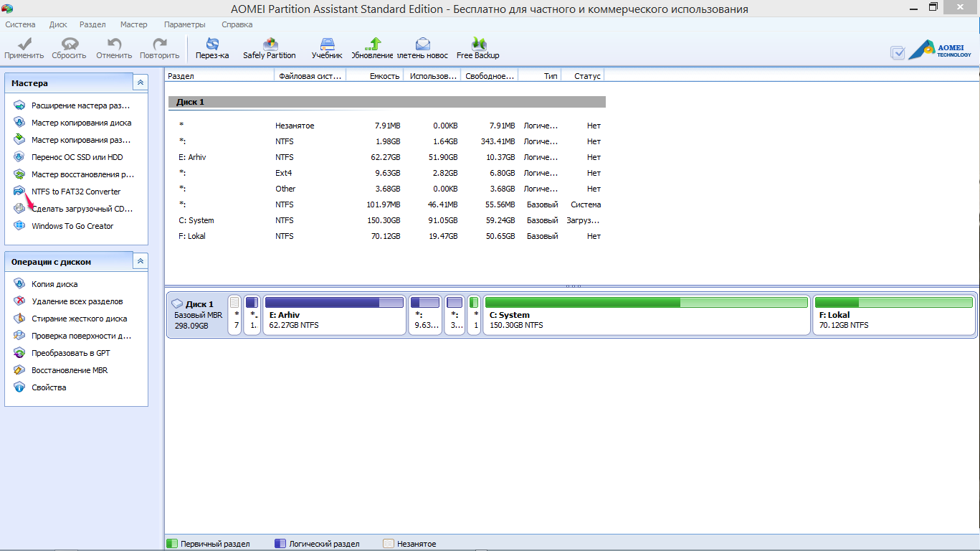
Task: Select E: Arhiv block in disk map
Action: 335,314
